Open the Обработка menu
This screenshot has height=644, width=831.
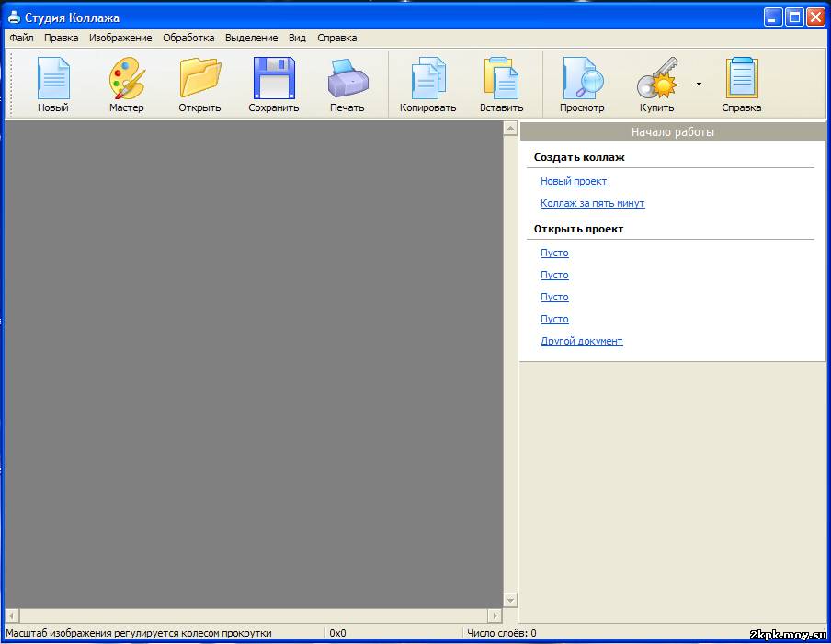point(188,39)
